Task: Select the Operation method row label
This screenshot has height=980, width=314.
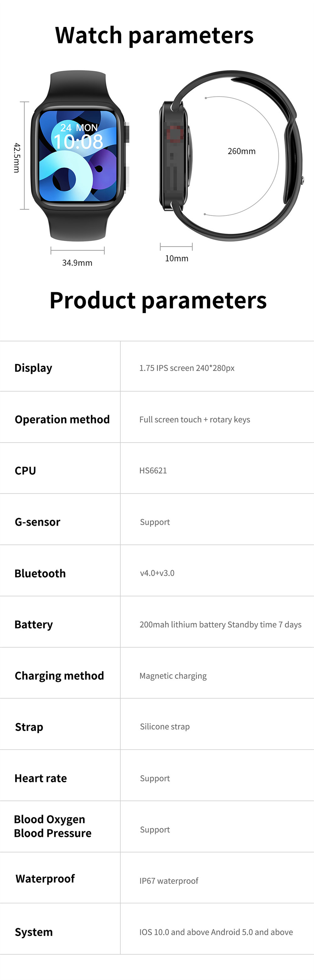Action: click(62, 419)
